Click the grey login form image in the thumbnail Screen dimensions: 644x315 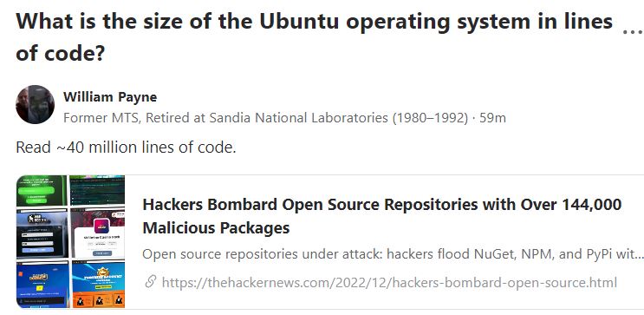click(x=42, y=233)
